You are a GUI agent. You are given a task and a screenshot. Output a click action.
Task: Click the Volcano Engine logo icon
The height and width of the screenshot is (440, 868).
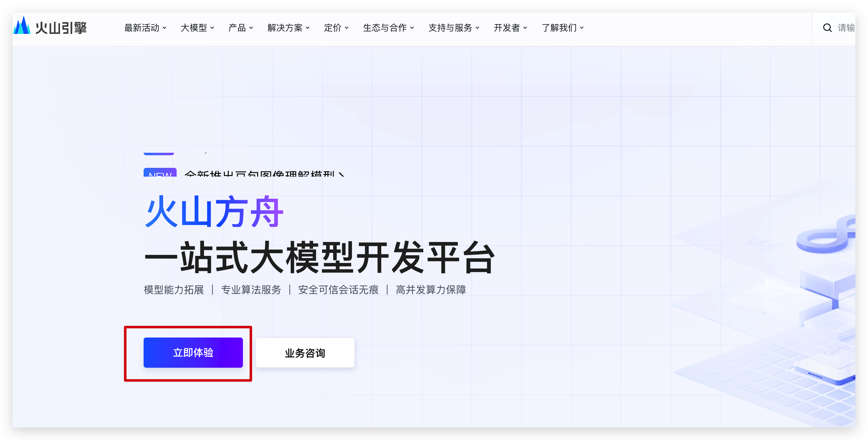(x=22, y=26)
